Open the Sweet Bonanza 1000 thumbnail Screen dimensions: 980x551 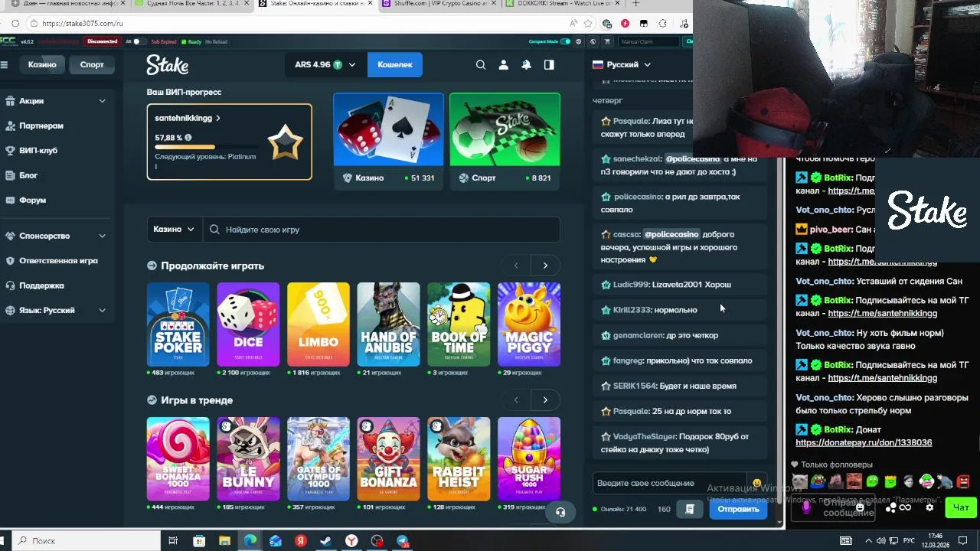click(x=178, y=459)
